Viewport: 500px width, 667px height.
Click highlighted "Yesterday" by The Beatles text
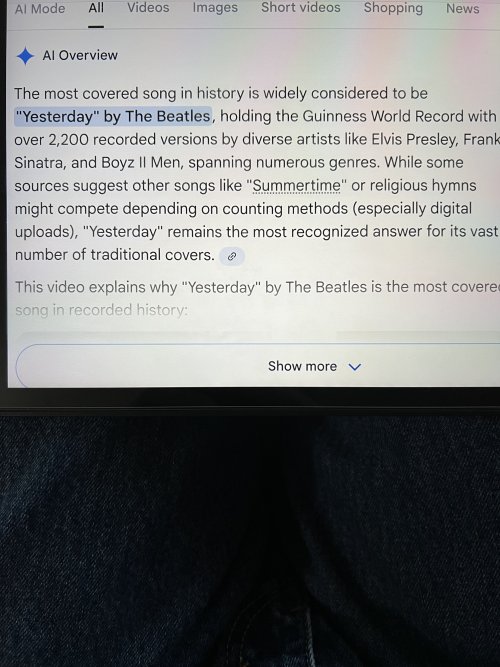coord(113,116)
